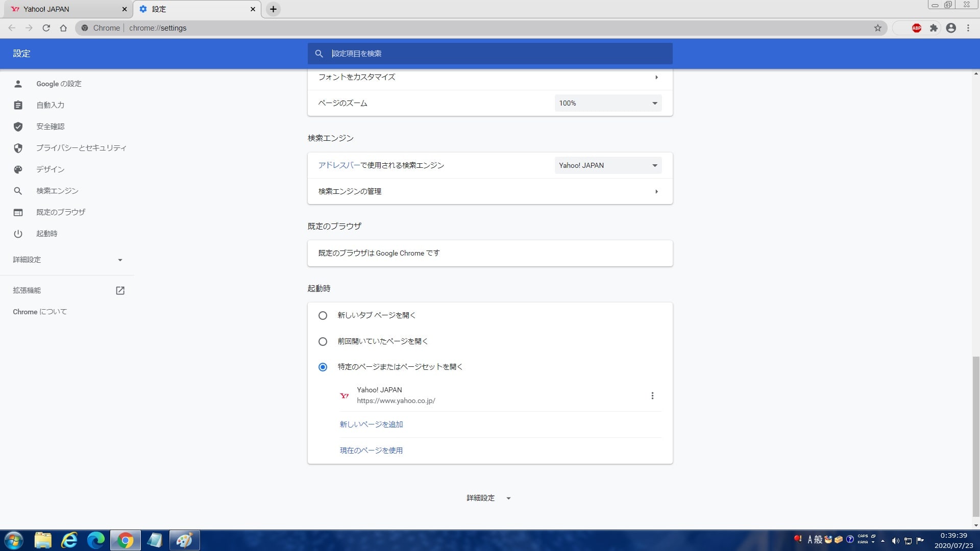This screenshot has width=980, height=551.
Task: Click the browser back arrow
Action: 11,28
